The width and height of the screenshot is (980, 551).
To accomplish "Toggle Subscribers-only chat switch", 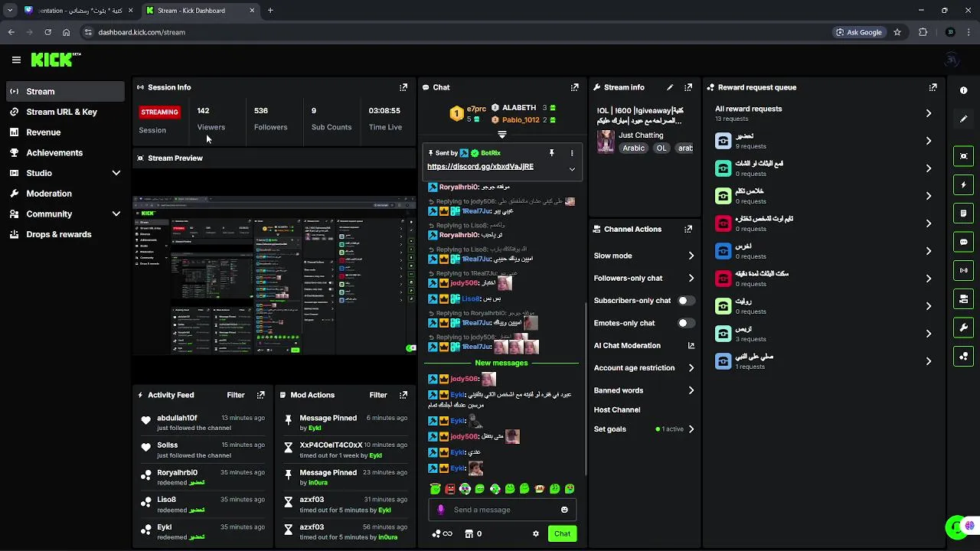I will click(x=686, y=301).
